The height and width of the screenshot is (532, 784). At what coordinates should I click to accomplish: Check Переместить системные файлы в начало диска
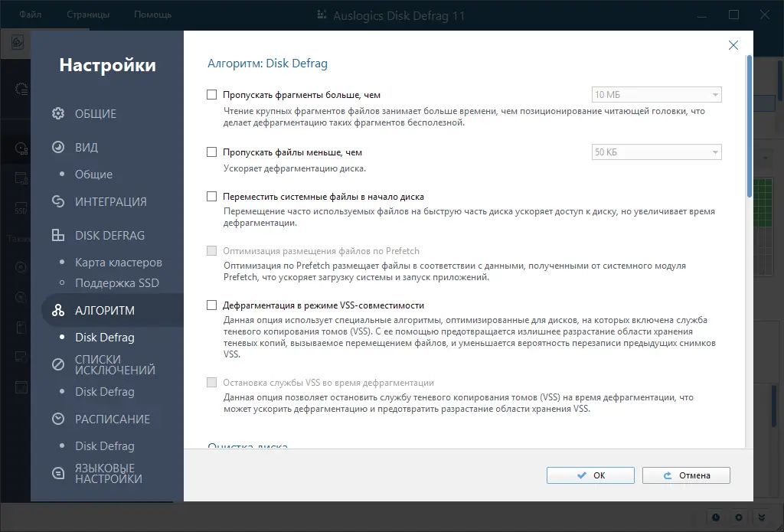point(211,197)
